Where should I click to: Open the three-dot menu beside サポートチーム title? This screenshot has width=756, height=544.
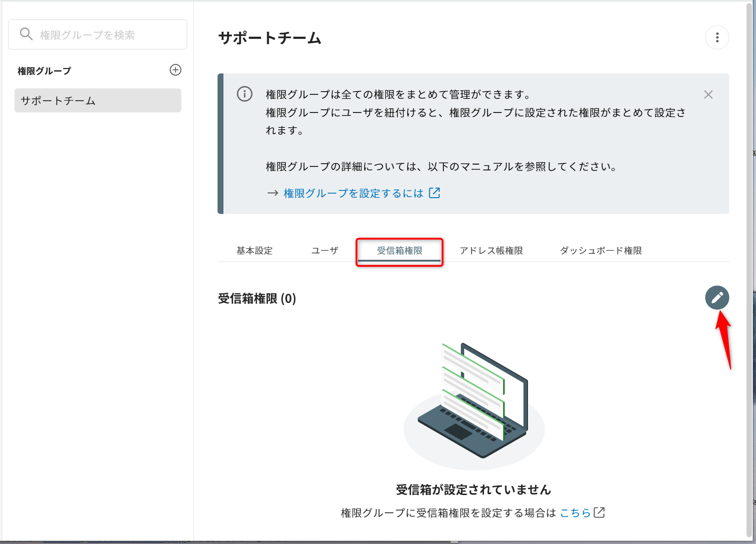tap(717, 38)
